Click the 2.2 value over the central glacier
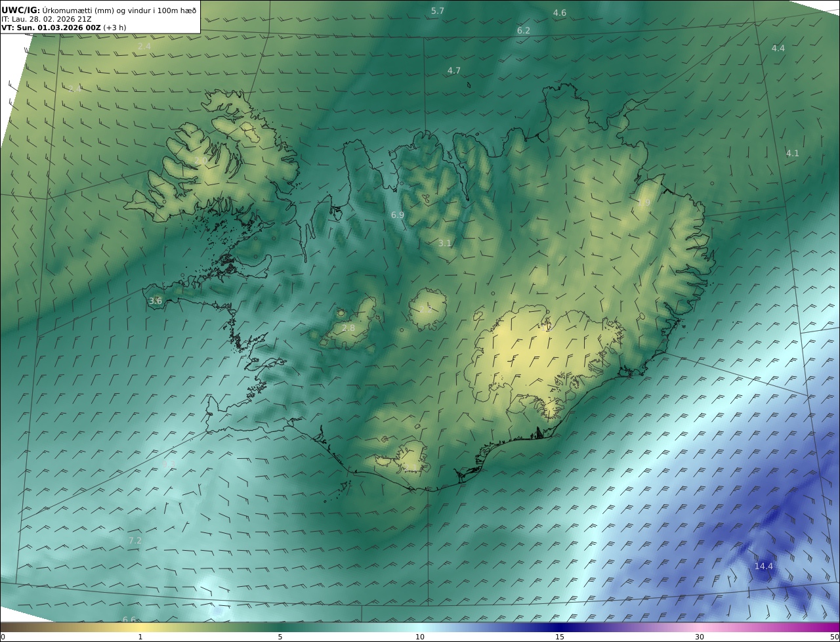This screenshot has width=840, height=642. [x=427, y=309]
